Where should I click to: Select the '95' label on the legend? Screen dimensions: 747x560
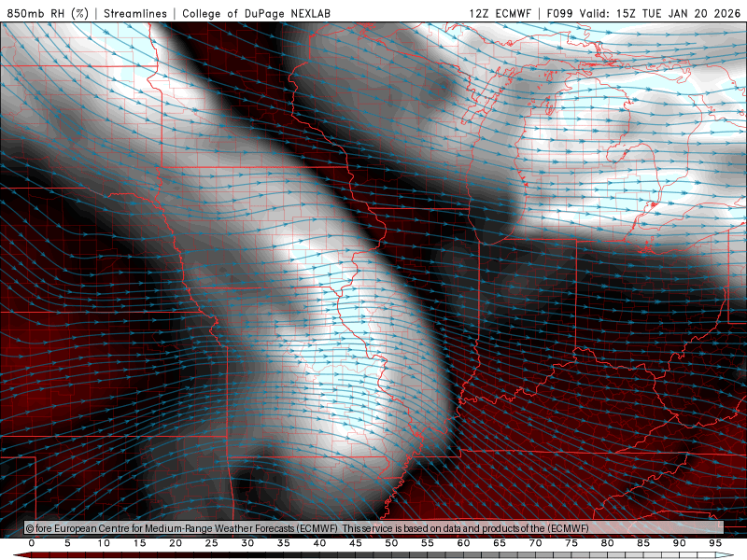715,543
